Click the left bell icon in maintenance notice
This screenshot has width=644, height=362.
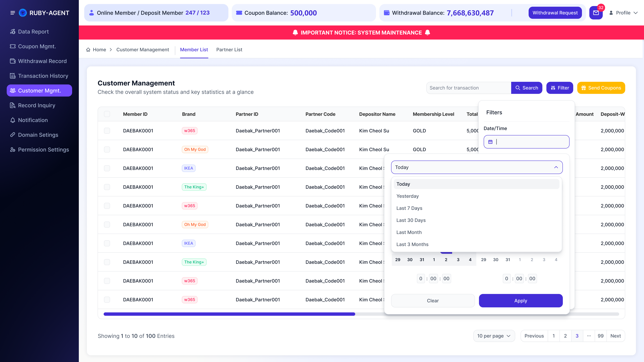295,33
